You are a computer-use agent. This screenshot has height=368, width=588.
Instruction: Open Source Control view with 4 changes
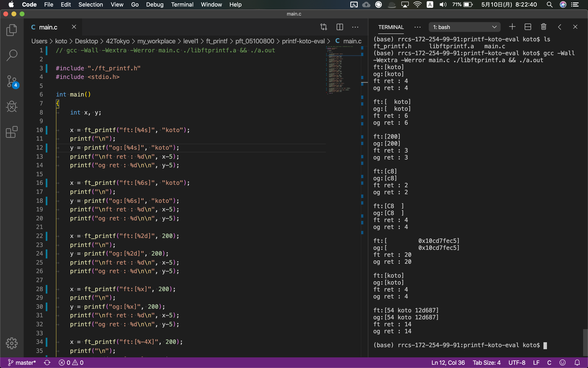pos(12,82)
